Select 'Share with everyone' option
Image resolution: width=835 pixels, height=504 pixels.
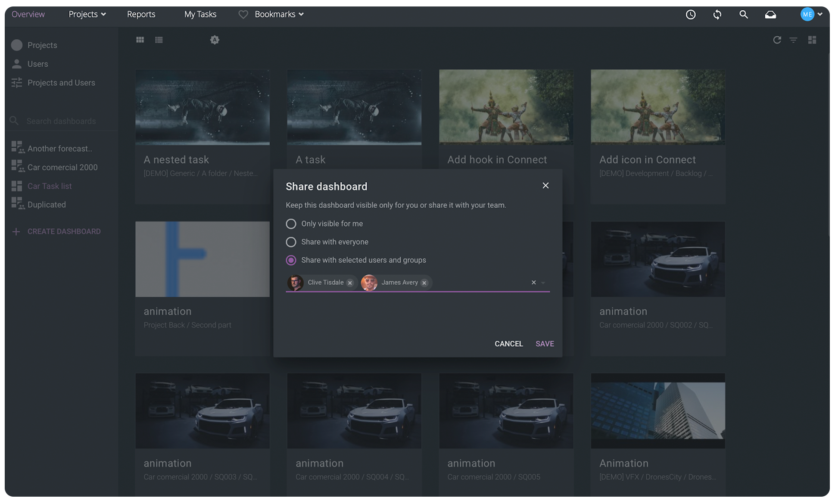(x=291, y=242)
